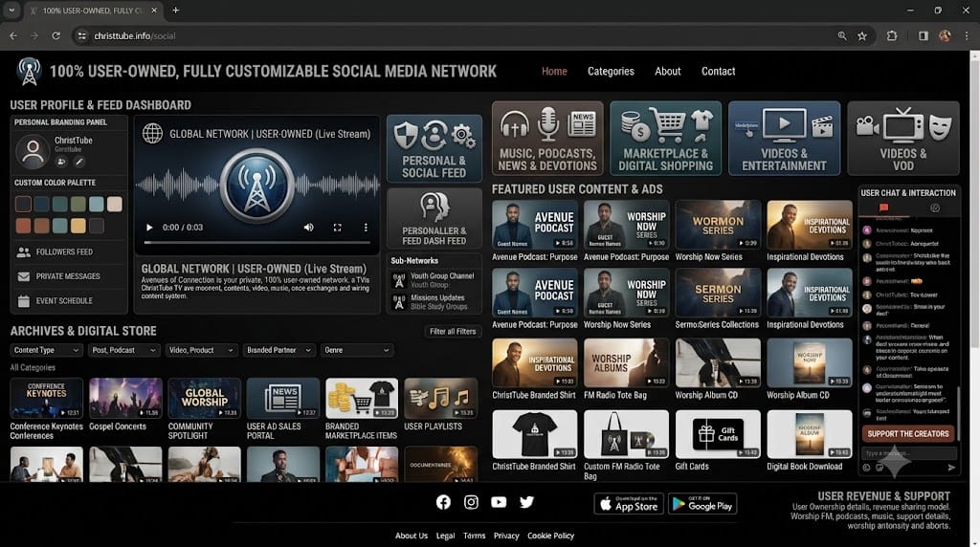Click the add friend icon under ChristTube
Viewport: 980px width, 547px height.
click(61, 161)
